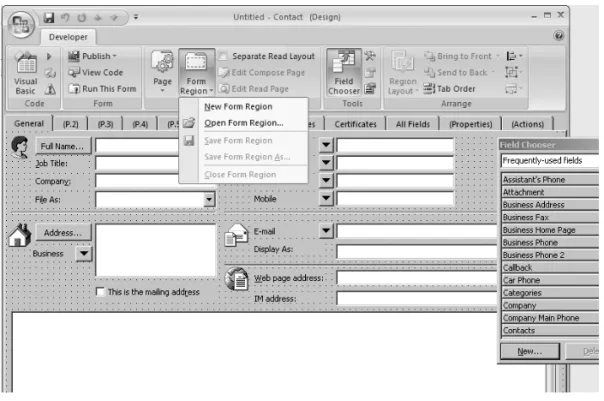The image size is (604, 401).
Task: Select Categories field in Field Chooser
Action: tap(550, 293)
